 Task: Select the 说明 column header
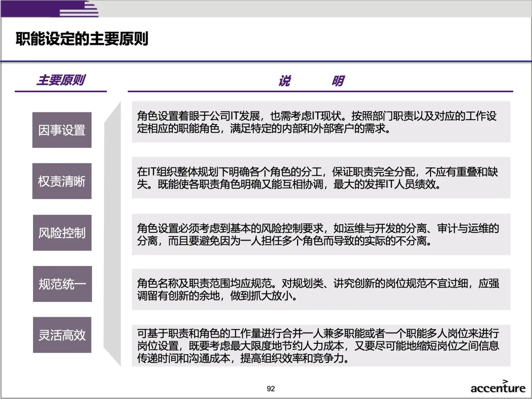pos(311,81)
